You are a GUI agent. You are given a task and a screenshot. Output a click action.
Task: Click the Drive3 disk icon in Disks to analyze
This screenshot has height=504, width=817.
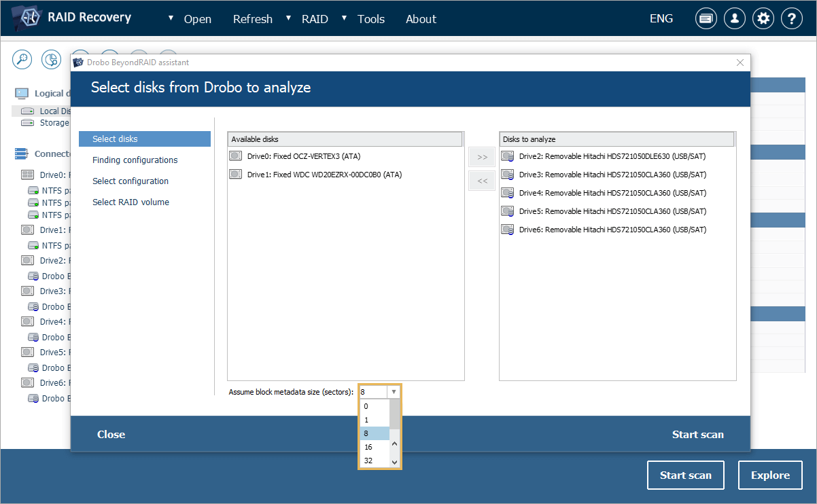(508, 175)
